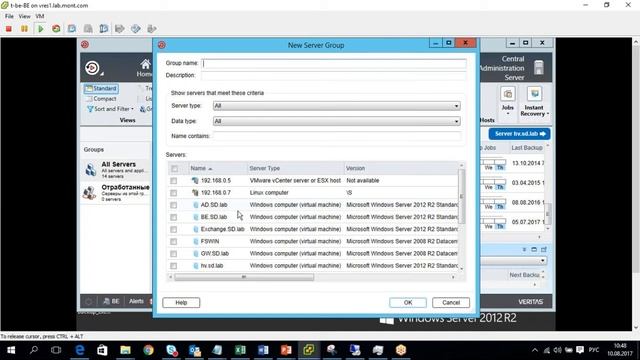640x360 pixels.
Task: Open the Server type dropdown
Action: tap(337, 106)
